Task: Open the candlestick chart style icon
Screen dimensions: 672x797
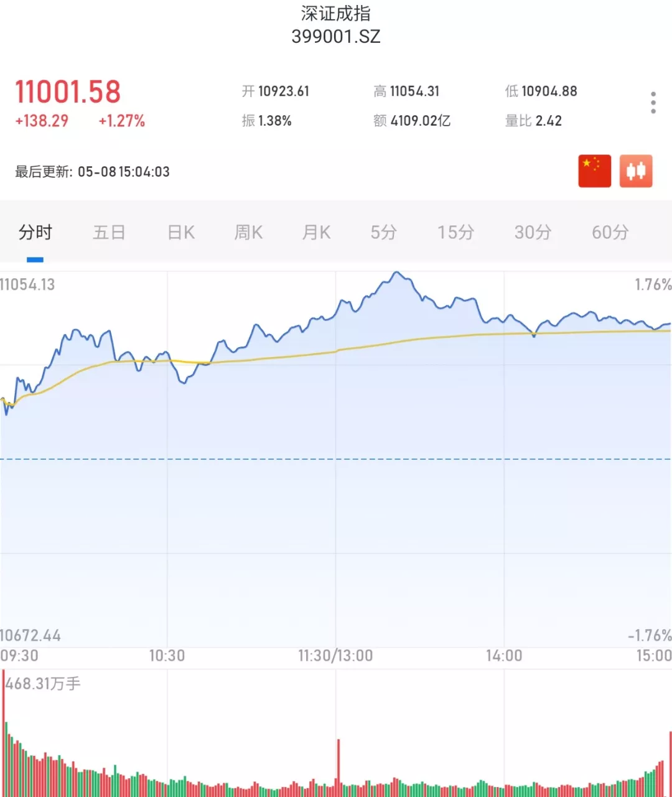Action: [x=635, y=170]
